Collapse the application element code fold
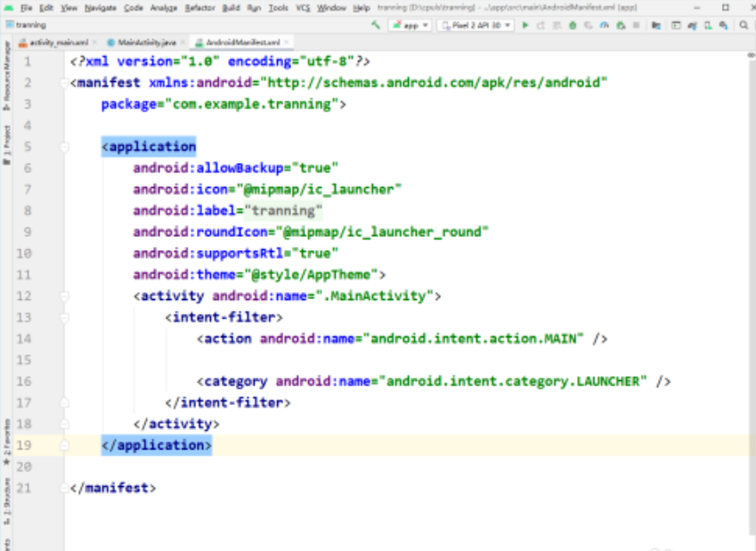756x551 pixels. [62, 146]
